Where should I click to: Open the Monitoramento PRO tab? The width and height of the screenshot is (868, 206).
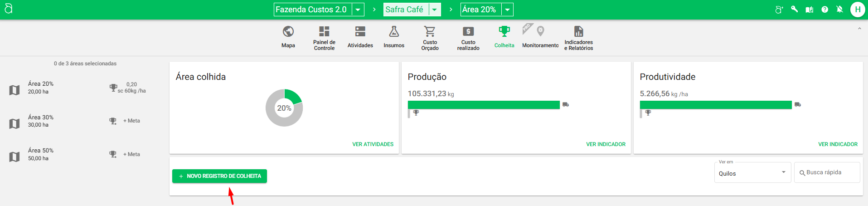click(x=540, y=37)
